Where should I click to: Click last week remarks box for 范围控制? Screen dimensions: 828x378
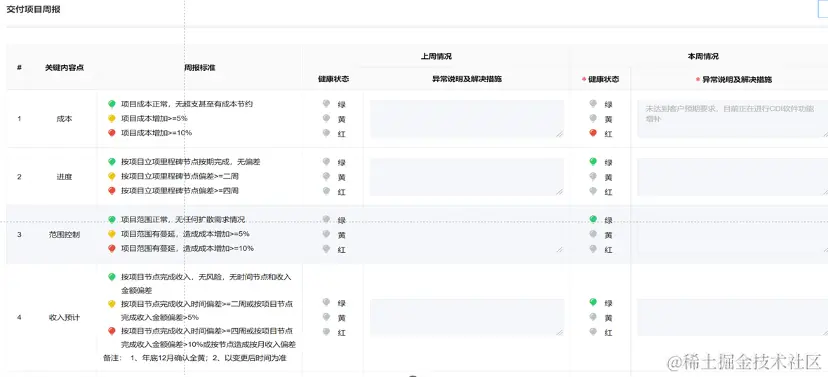tap(467, 234)
